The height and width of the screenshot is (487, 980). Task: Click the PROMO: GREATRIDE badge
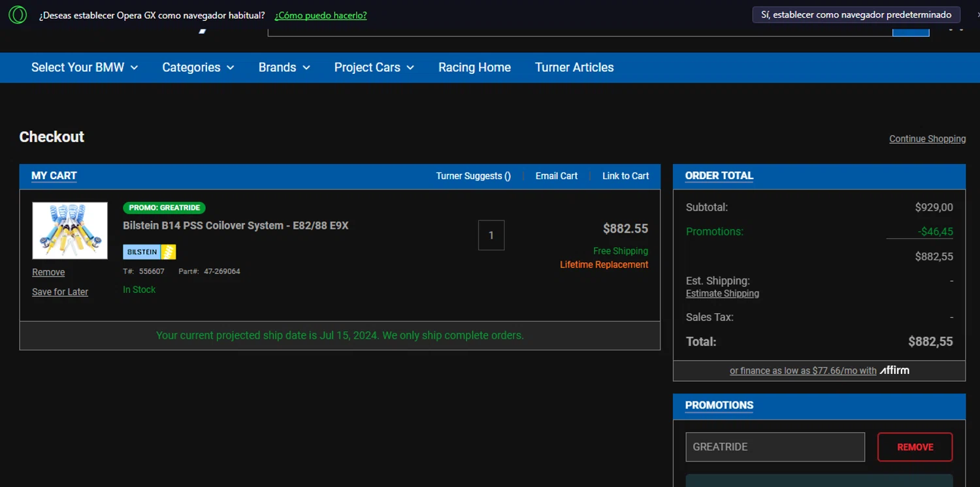164,208
